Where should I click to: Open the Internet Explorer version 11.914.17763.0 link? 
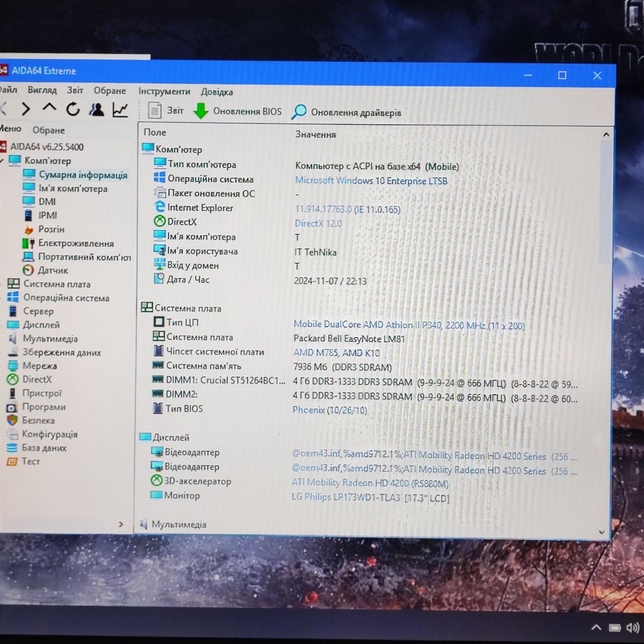[x=348, y=209]
